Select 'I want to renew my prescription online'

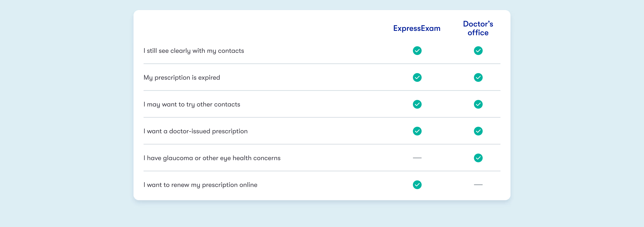click(200, 185)
